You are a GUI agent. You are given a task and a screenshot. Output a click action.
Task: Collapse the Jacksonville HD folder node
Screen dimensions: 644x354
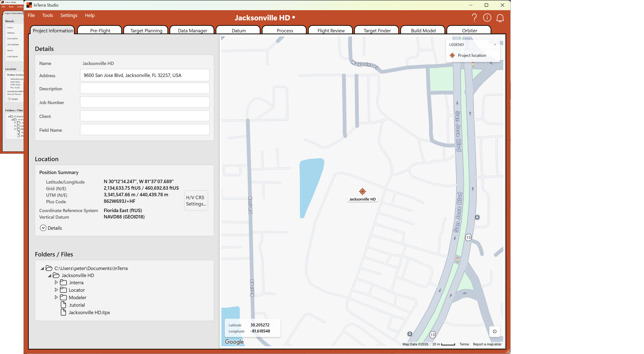point(50,275)
